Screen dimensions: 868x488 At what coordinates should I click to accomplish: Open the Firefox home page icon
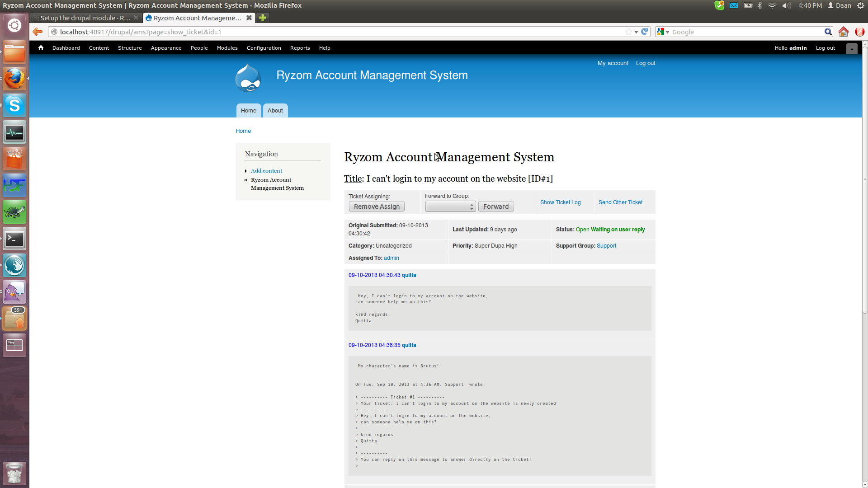click(x=843, y=32)
